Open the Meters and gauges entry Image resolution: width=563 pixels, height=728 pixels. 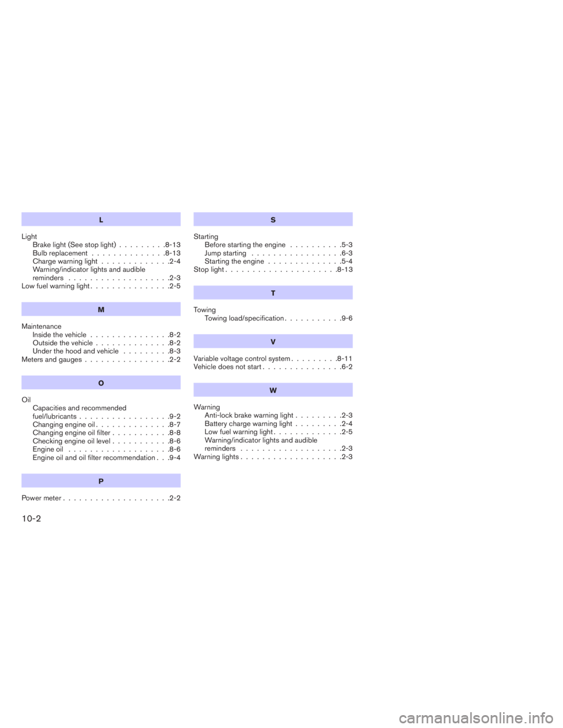100,359
